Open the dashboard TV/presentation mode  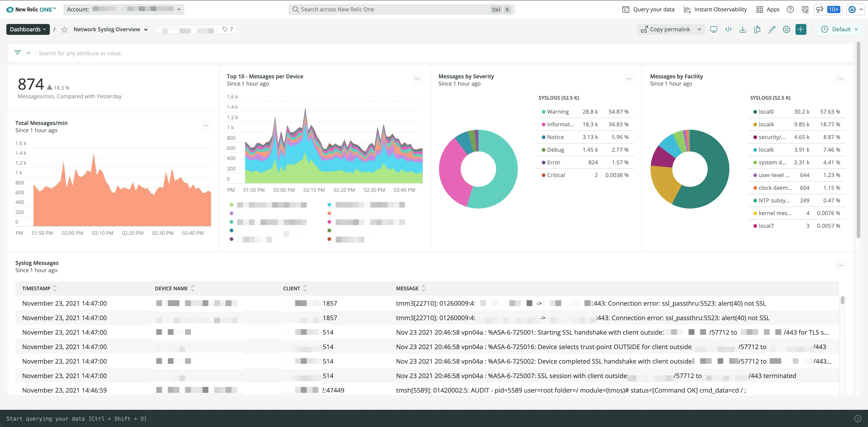(714, 29)
